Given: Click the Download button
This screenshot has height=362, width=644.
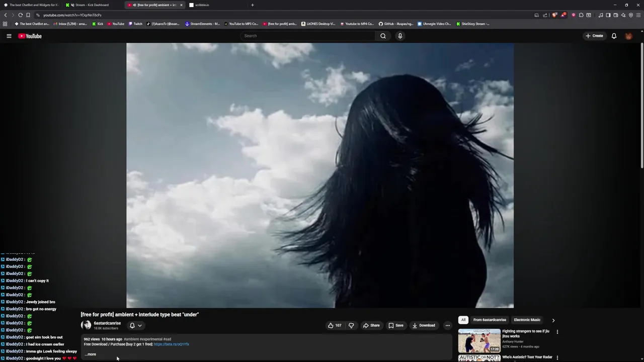Looking at the screenshot, I should pos(424,325).
